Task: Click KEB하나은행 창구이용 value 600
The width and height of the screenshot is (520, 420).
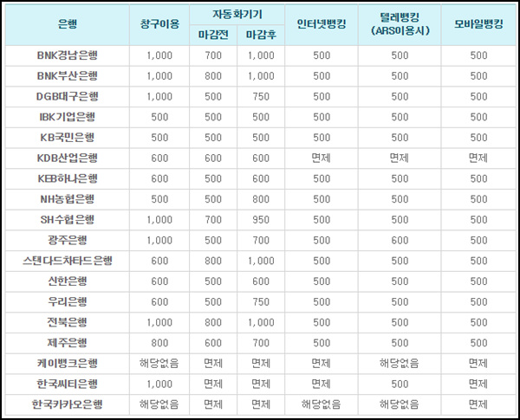Action: 159,178
